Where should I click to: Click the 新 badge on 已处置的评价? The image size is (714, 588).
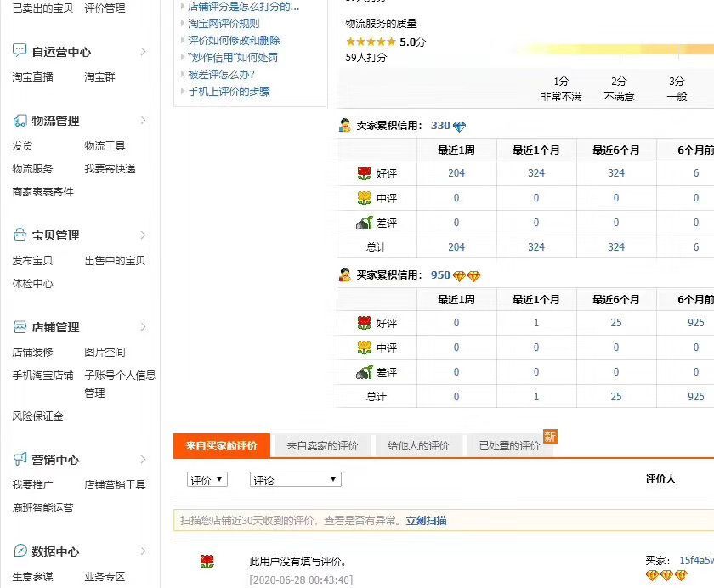pos(550,437)
